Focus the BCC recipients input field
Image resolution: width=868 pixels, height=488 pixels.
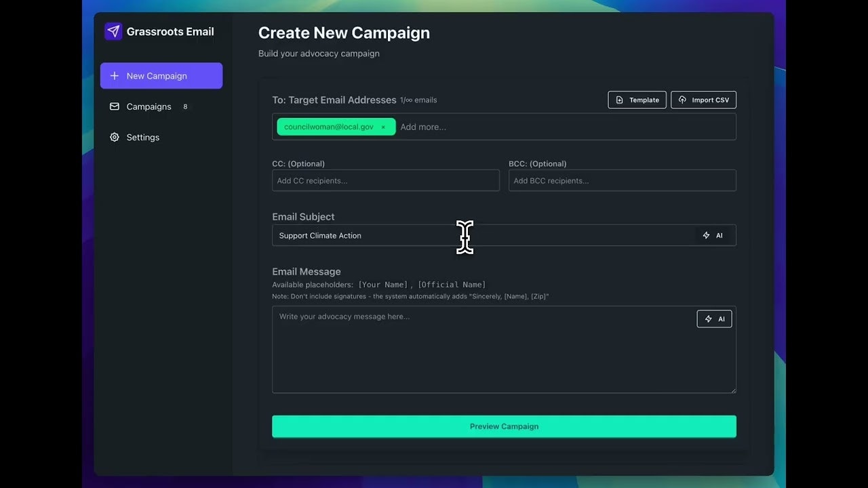[x=622, y=180]
